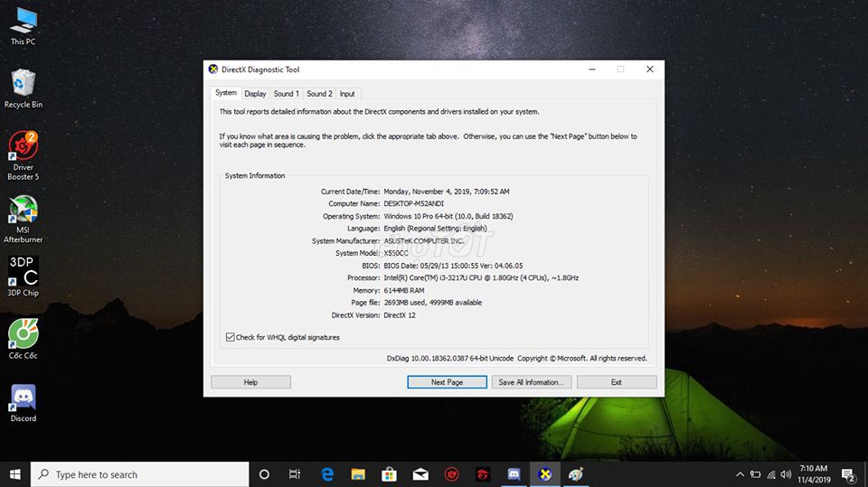The width and height of the screenshot is (868, 487).
Task: Open Task View in the taskbar
Action: 295,474
